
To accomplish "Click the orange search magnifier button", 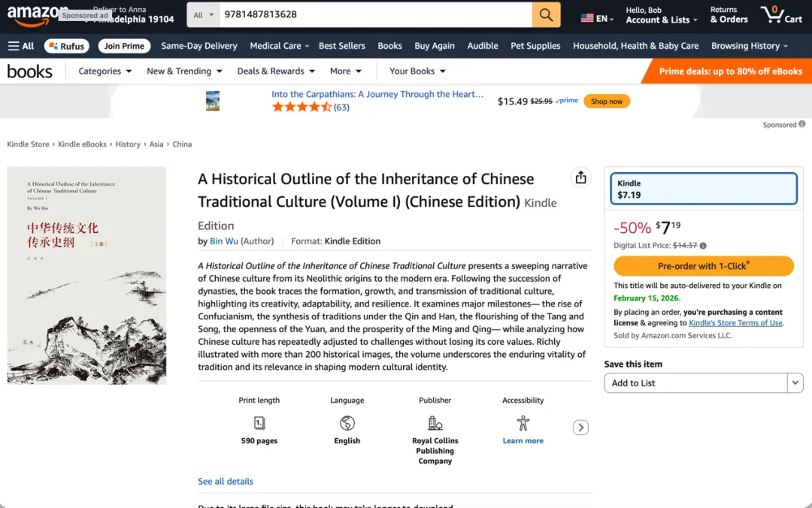I will pos(546,14).
